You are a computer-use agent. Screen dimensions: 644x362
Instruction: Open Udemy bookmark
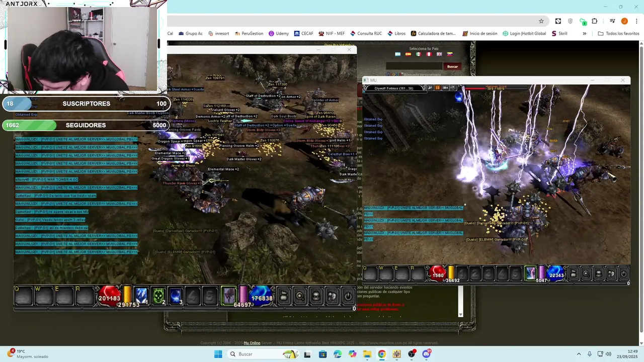[x=279, y=34]
